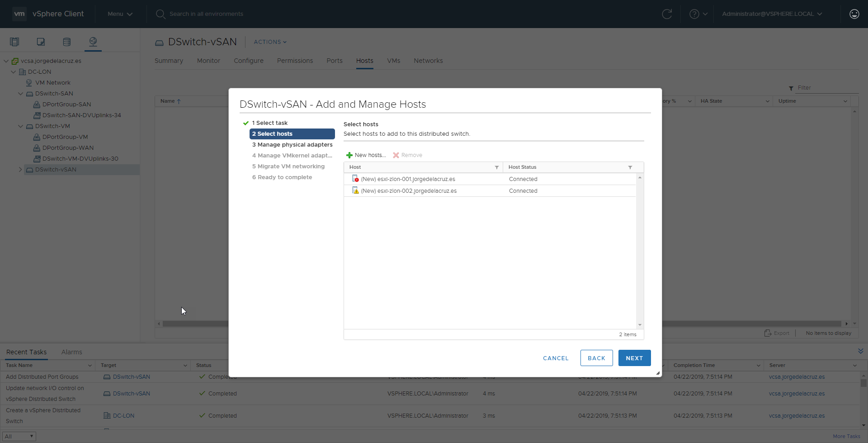
Task: Click the New hosts... button
Action: (366, 155)
